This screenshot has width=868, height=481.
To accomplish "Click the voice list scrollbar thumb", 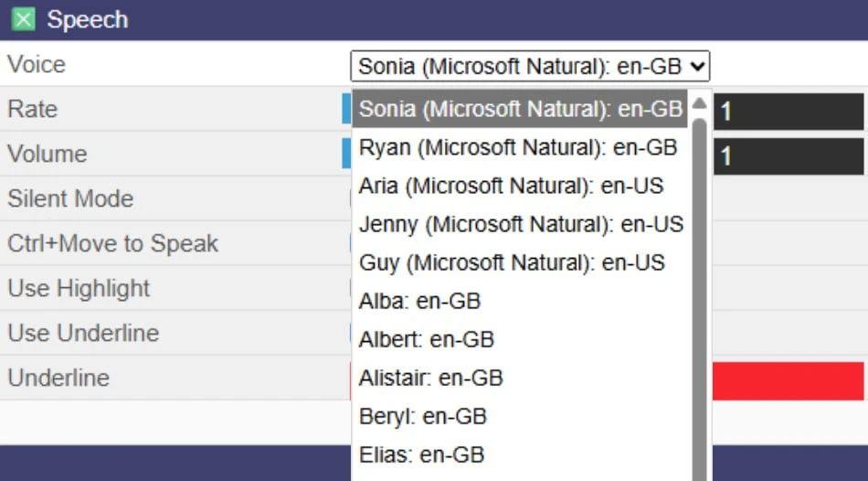I will [699, 299].
